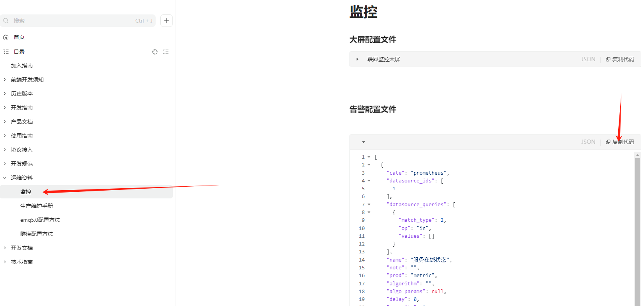The image size is (644, 306).
Task: Open emq5.0配置方法 page
Action: (40, 220)
